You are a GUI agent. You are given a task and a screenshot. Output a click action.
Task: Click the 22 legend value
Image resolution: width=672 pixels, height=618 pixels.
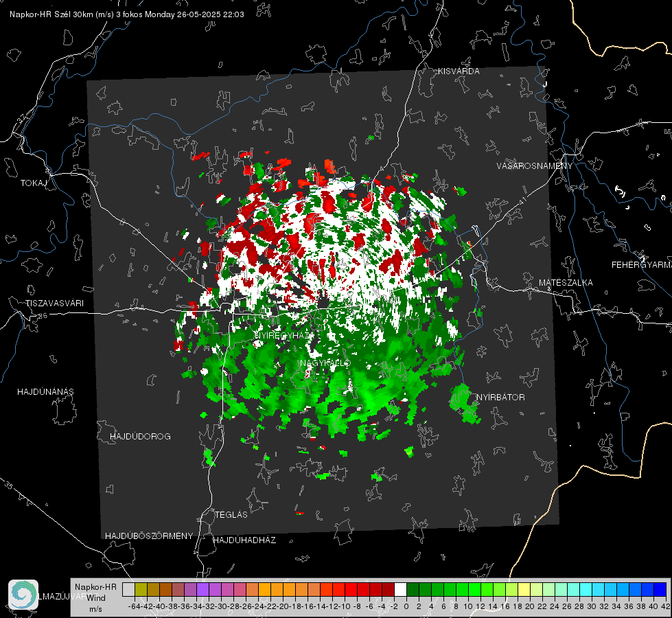(x=542, y=606)
